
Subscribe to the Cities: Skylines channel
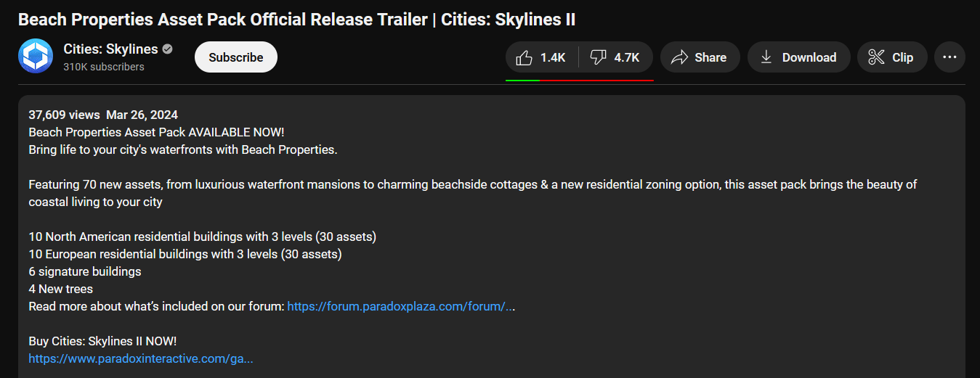click(x=236, y=57)
